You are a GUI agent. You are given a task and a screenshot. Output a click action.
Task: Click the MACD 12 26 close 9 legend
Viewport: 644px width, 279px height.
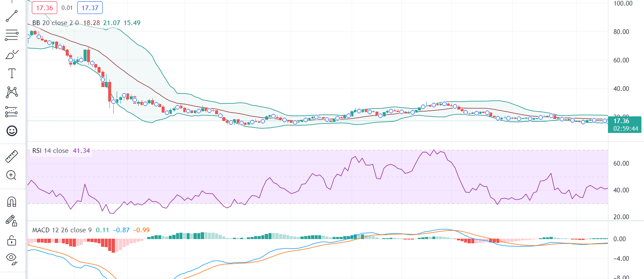click(x=62, y=230)
